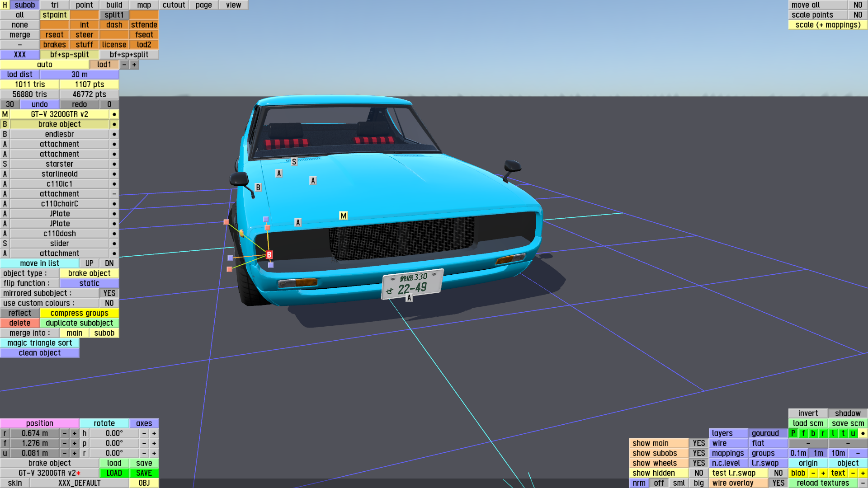Open object type brake object selector
The image size is (868, 488).
[89, 273]
